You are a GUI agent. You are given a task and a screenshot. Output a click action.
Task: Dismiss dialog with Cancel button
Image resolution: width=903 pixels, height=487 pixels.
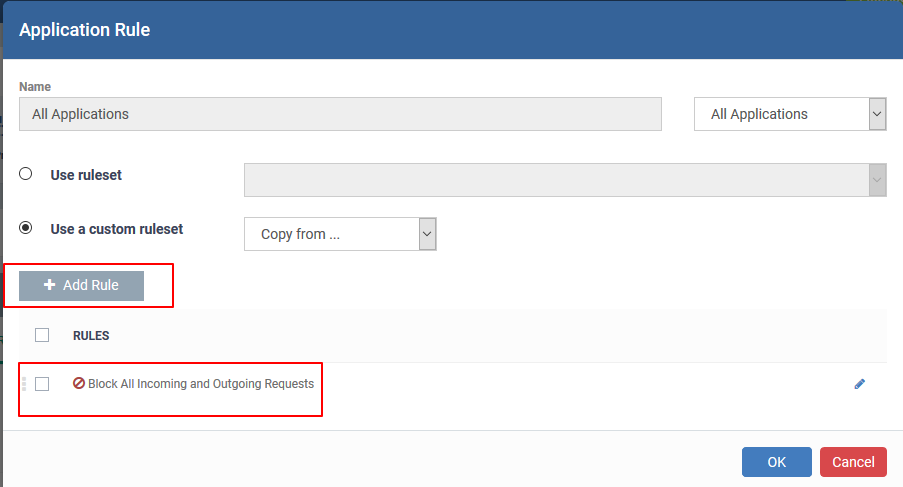pos(853,462)
